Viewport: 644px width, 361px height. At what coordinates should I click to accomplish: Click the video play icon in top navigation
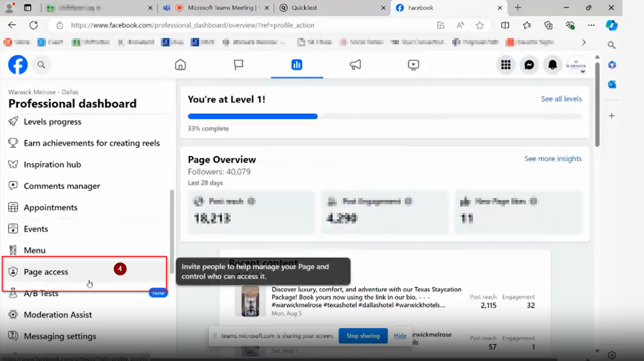[413, 65]
